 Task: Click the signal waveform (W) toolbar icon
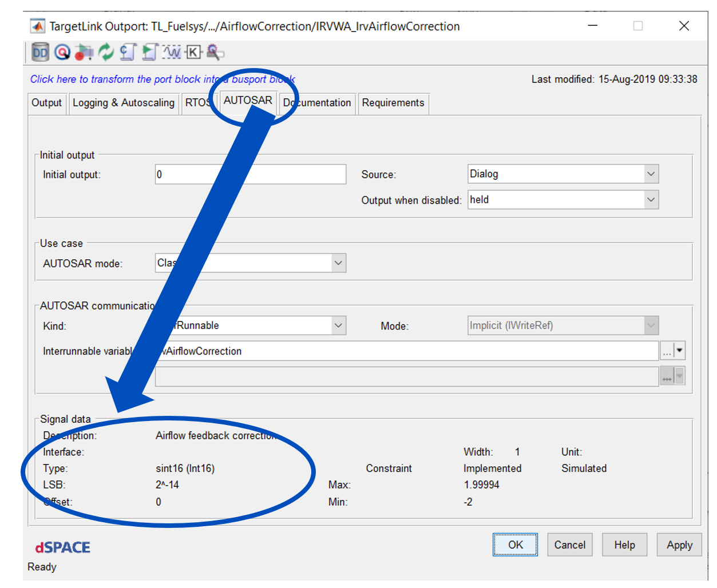click(172, 52)
